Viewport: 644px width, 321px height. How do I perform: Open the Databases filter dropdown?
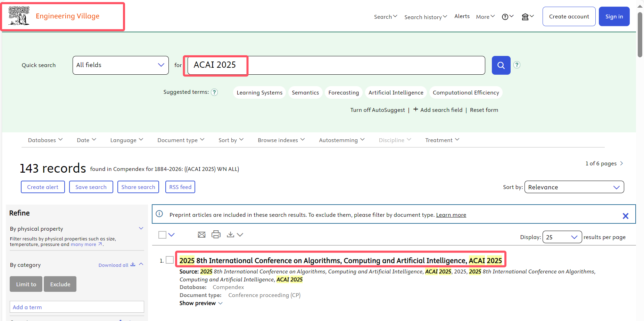coord(45,140)
